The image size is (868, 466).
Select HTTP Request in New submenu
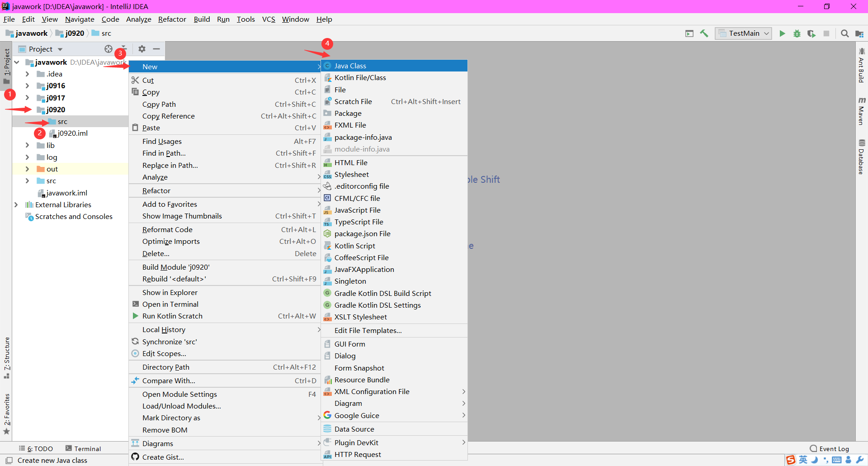tap(394, 454)
